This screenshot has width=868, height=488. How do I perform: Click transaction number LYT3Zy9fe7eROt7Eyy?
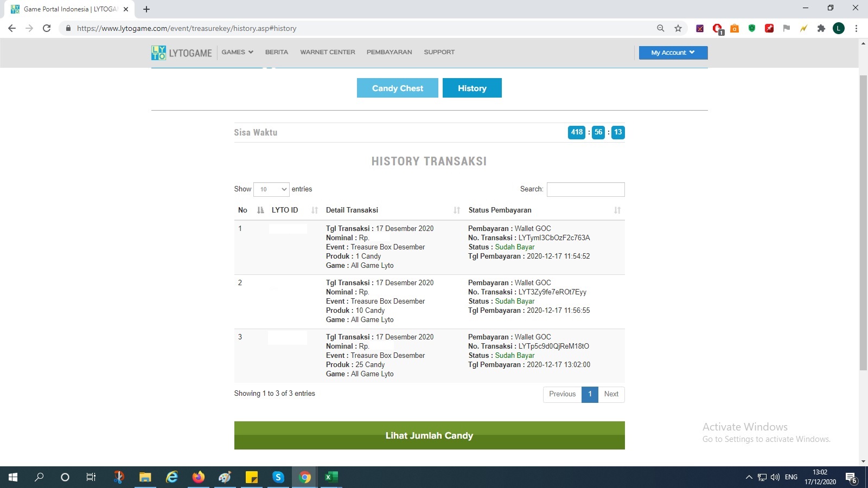pyautogui.click(x=552, y=292)
